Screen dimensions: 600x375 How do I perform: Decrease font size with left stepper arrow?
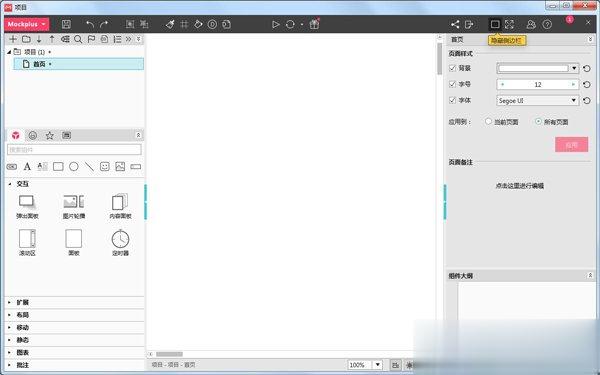point(502,85)
